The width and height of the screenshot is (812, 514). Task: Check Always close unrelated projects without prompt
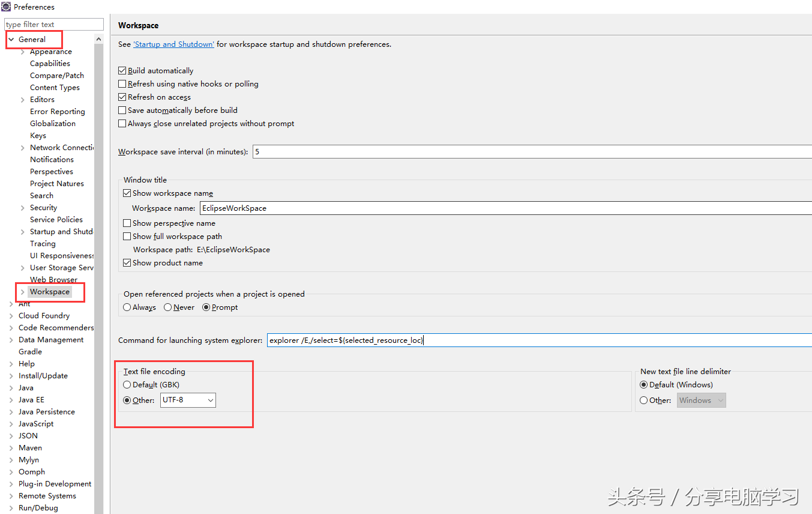pos(122,124)
